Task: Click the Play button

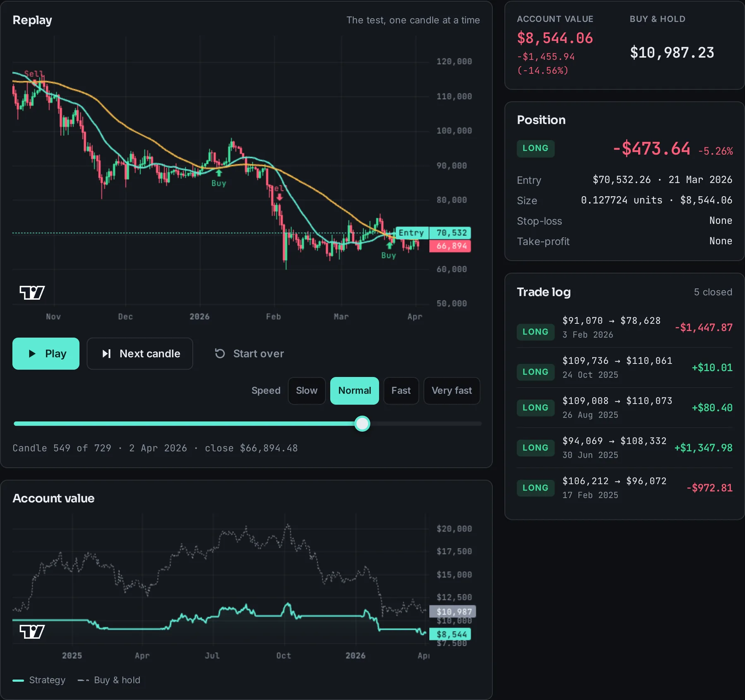Action: tap(46, 354)
